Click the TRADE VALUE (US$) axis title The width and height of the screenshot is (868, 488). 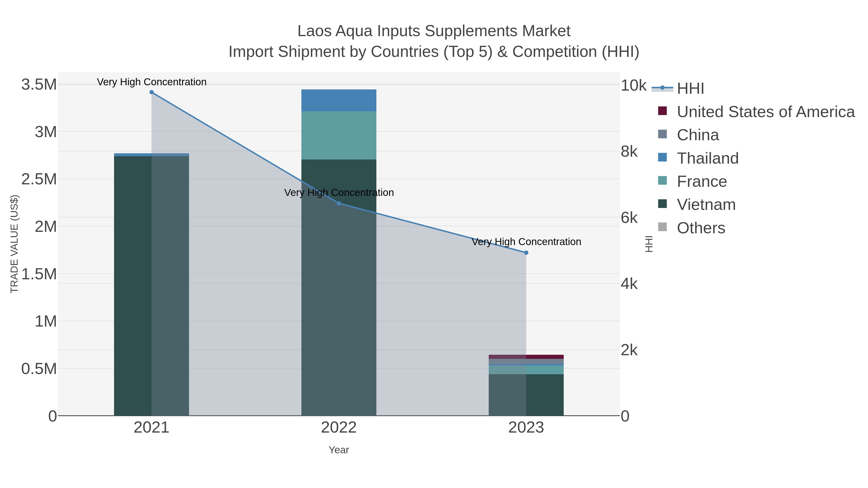[x=14, y=244]
